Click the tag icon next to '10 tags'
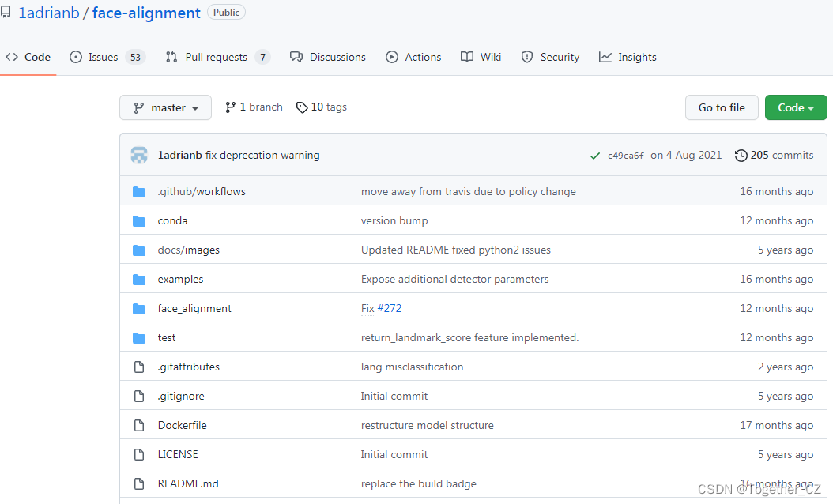The width and height of the screenshot is (833, 504). click(x=301, y=107)
